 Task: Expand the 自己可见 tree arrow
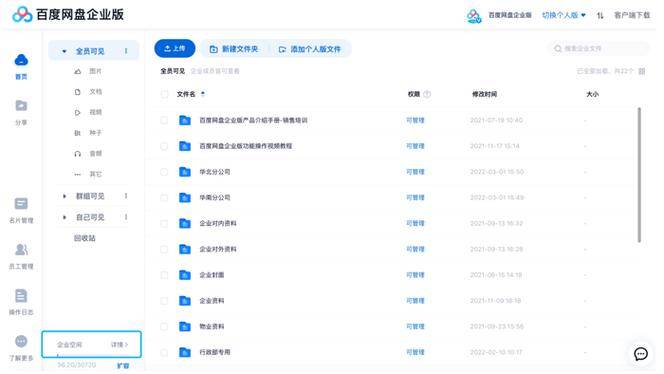[64, 217]
